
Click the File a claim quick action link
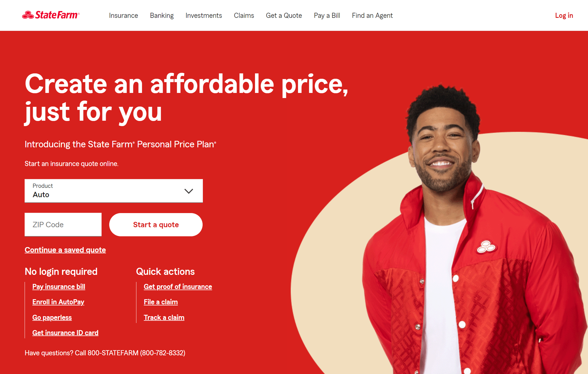point(161,302)
